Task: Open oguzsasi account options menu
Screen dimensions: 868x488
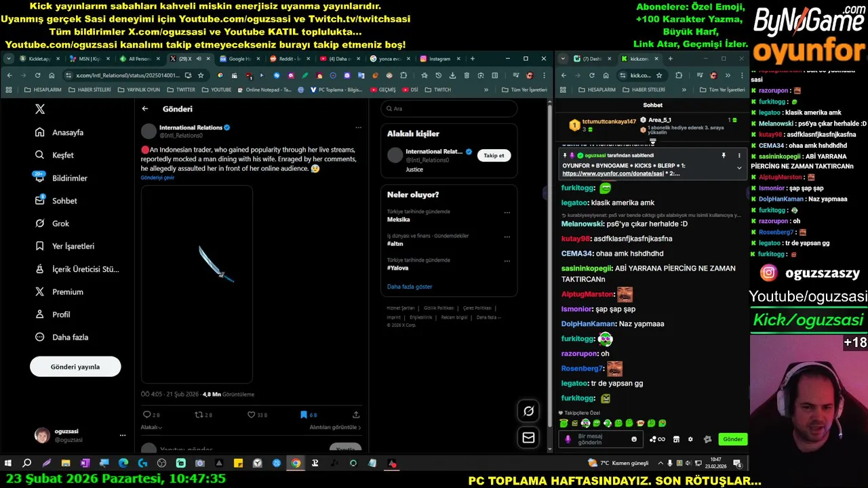Action: point(123,435)
